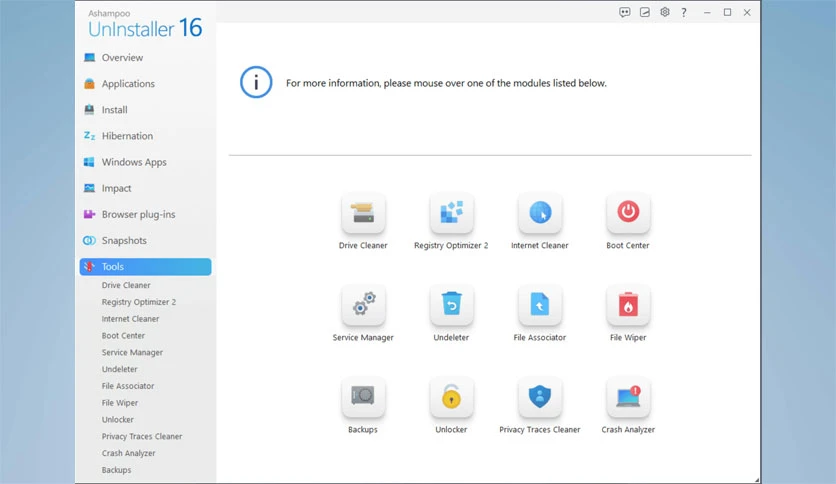Open help question mark icon
836x484 pixels.
tap(684, 12)
